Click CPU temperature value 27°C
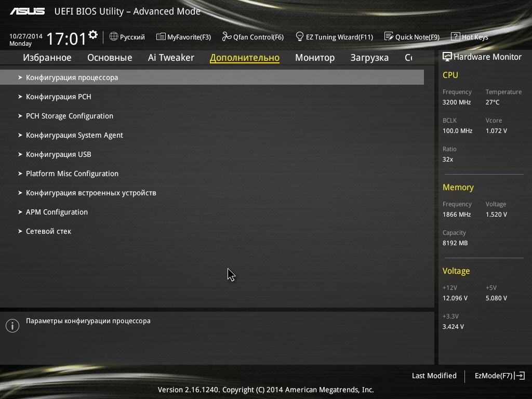This screenshot has height=399, width=532. [493, 102]
